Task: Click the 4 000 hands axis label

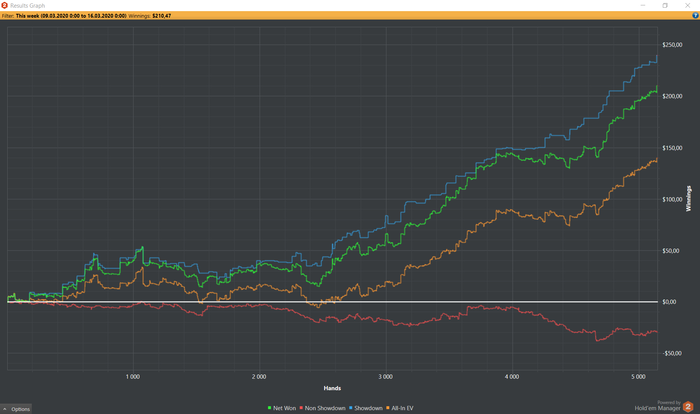Action: pyautogui.click(x=512, y=377)
